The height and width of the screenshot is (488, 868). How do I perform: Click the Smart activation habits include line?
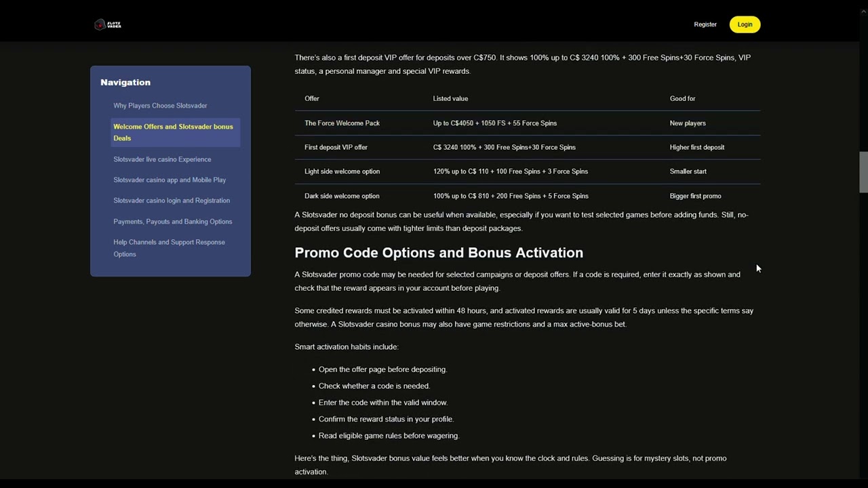pyautogui.click(x=347, y=347)
